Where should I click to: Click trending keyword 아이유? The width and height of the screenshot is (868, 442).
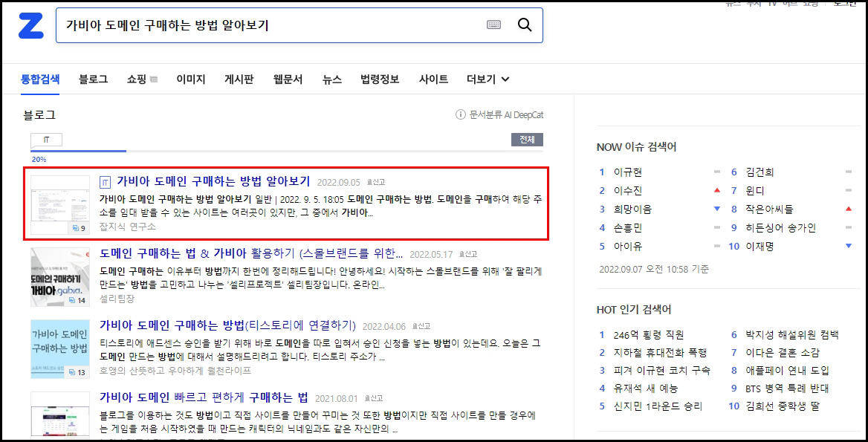click(628, 246)
